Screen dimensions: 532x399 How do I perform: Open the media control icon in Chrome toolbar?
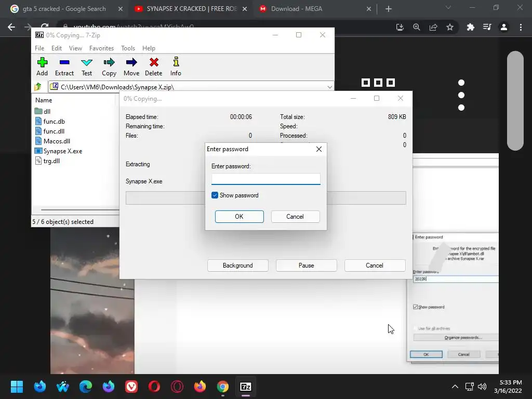(487, 27)
